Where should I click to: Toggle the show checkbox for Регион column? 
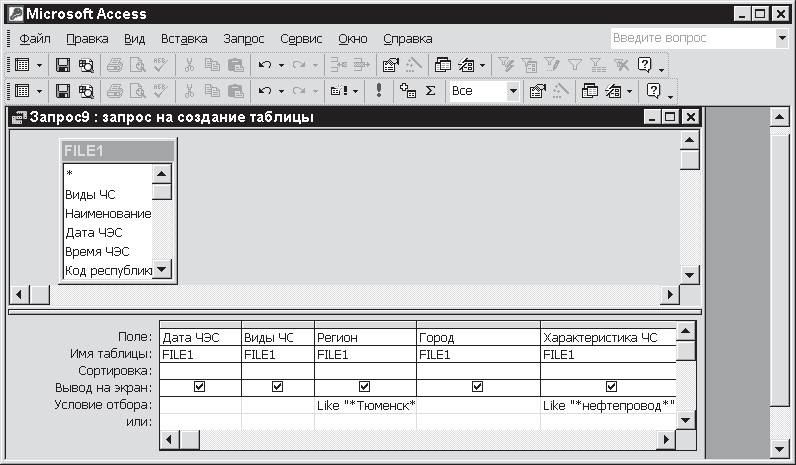click(364, 387)
